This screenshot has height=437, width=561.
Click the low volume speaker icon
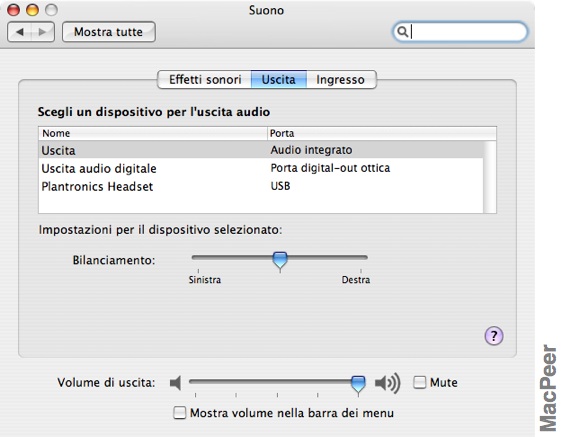point(176,383)
